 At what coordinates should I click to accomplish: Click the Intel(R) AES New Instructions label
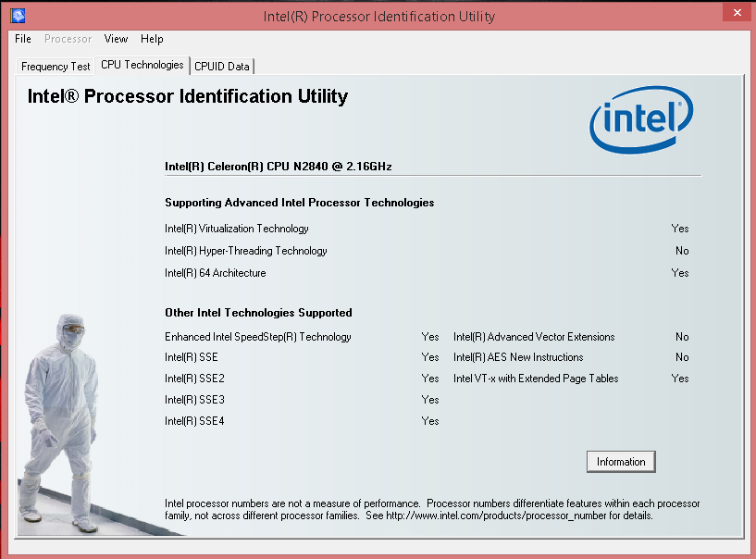(x=518, y=357)
